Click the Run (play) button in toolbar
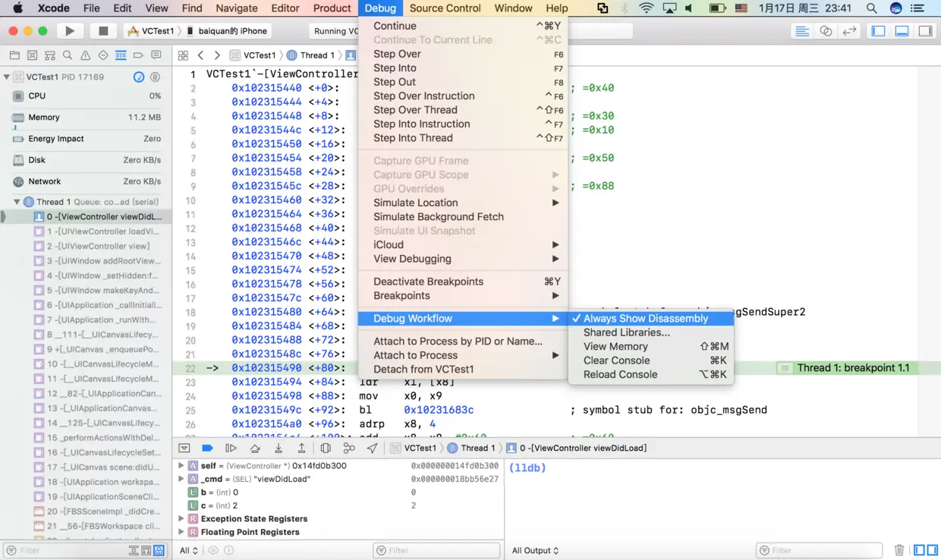Screen dimensions: 941x560 [x=70, y=31]
